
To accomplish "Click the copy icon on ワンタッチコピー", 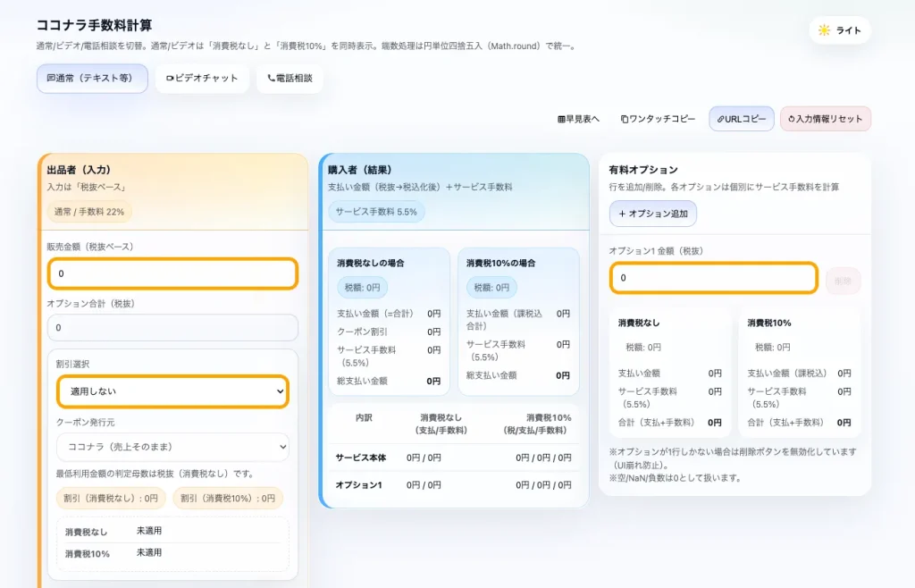I will click(x=623, y=118).
